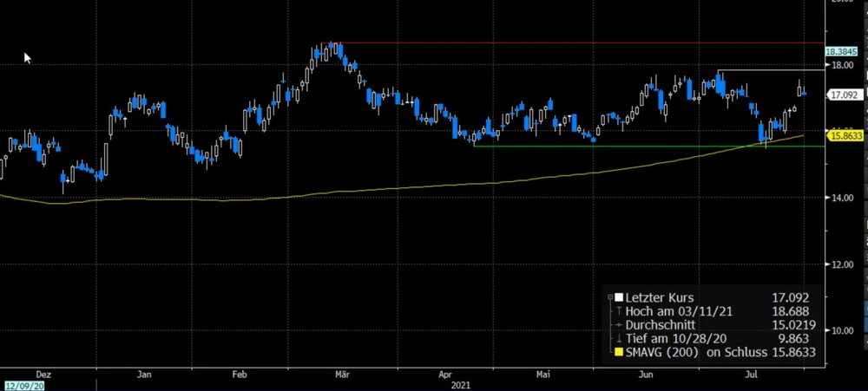Select the Hoch am 03/11/21 high marker icon
Viewport: 868px width, 391px height.
(x=618, y=311)
